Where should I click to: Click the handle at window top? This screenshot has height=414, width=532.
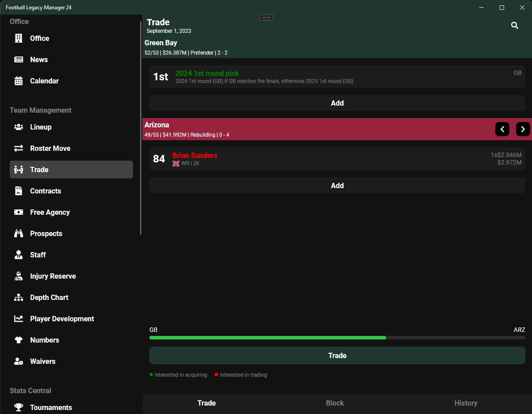266,17
